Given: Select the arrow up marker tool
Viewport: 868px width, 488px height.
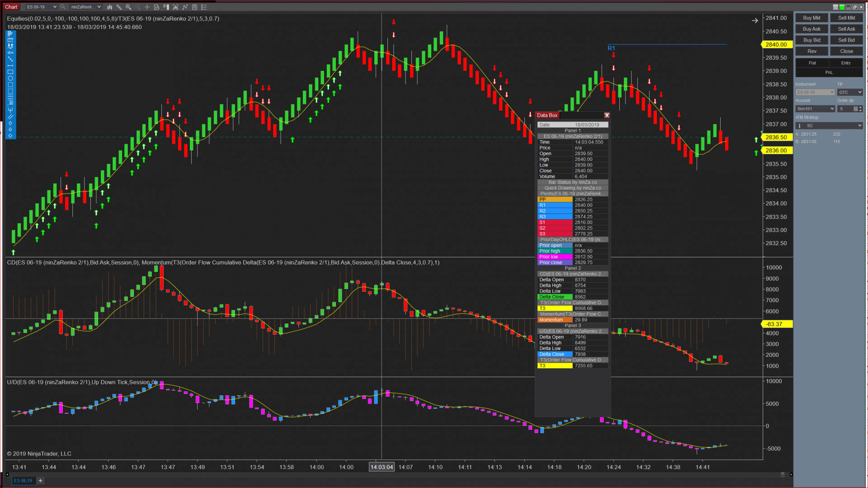Looking at the screenshot, I should click(x=10, y=123).
